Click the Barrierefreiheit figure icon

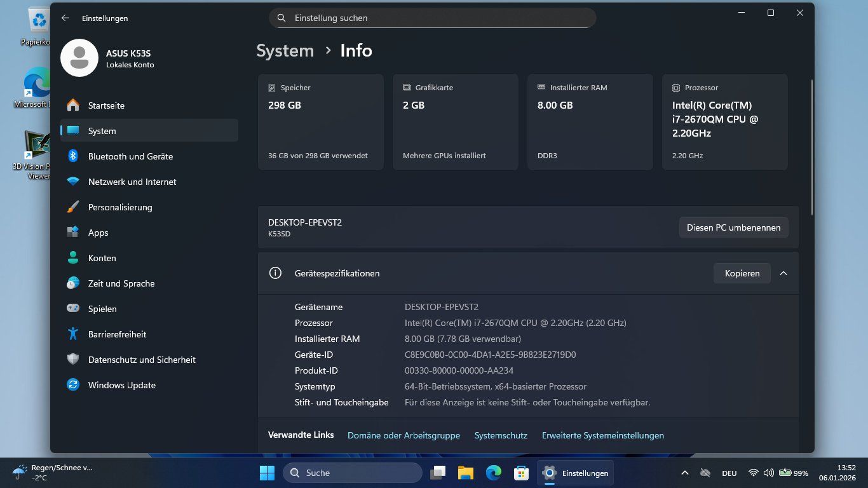coord(73,334)
